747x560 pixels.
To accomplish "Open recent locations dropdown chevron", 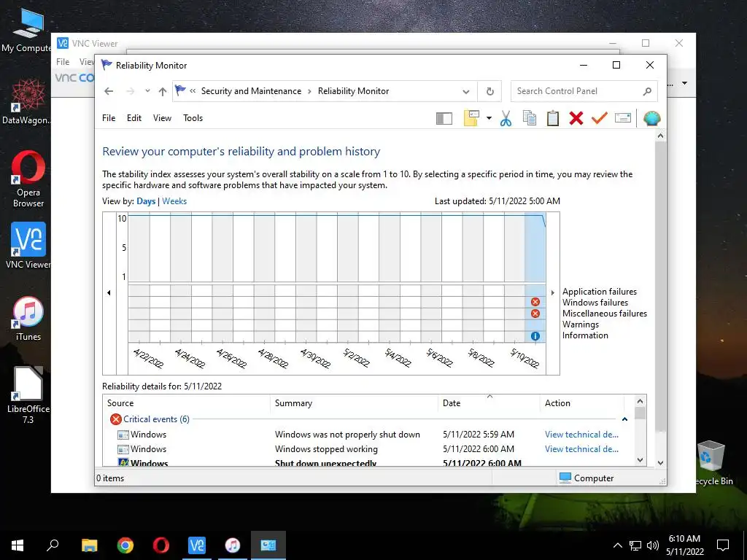I will (x=147, y=91).
